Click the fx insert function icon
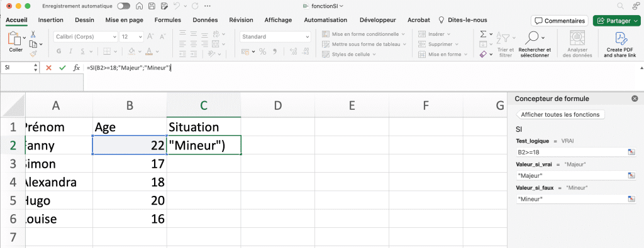The height and width of the screenshot is (248, 644). [x=76, y=68]
